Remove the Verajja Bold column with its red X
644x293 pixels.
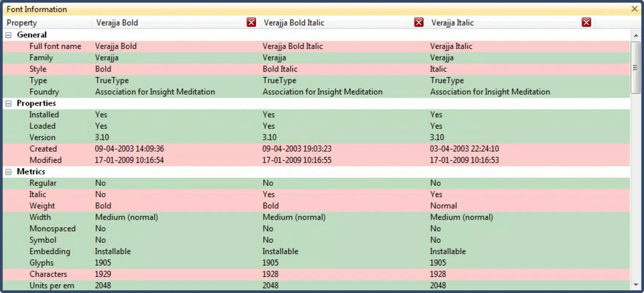coord(251,22)
